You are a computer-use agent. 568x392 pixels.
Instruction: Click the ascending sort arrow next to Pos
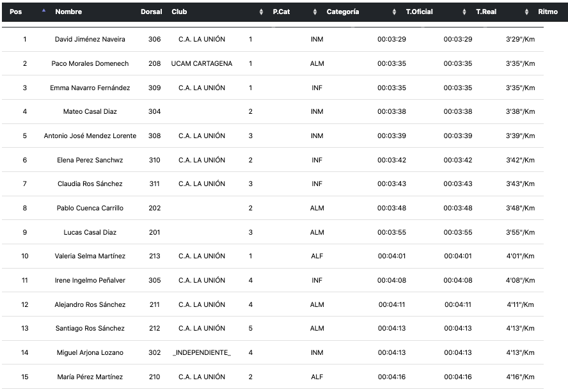43,12
